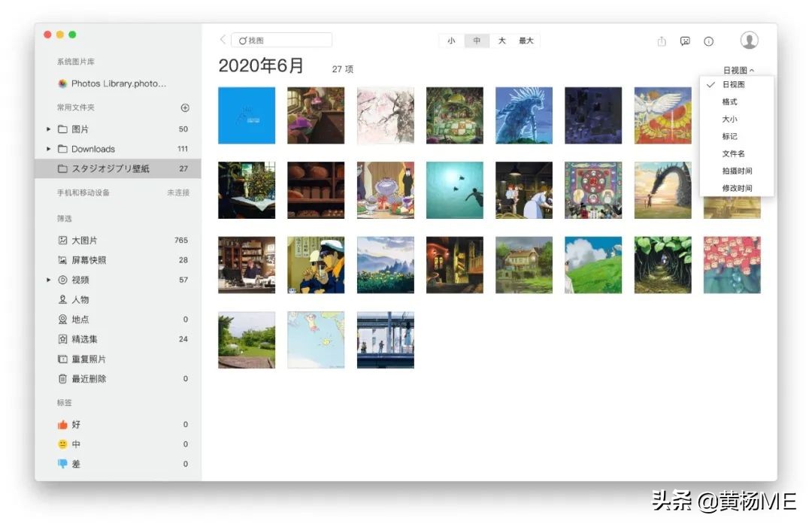Viewport: 812px width, 527px height.
Task: Open the 人物 (People) album icon
Action: coord(64,299)
